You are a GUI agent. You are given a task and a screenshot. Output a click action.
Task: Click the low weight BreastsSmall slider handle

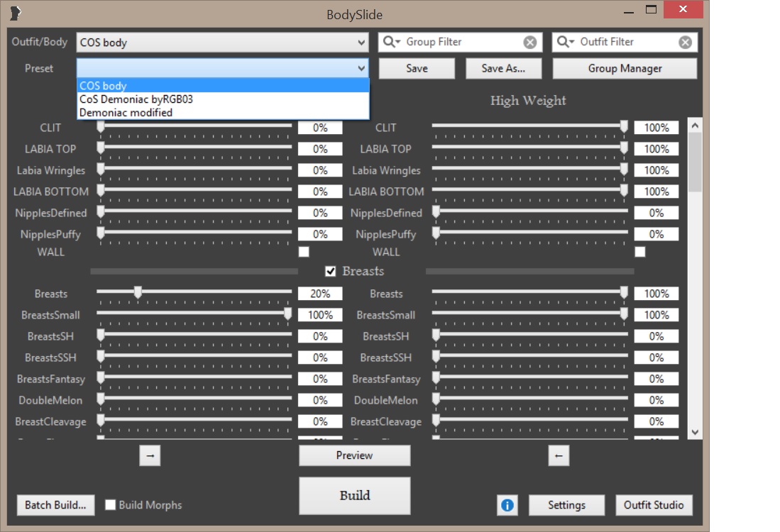pos(287,314)
